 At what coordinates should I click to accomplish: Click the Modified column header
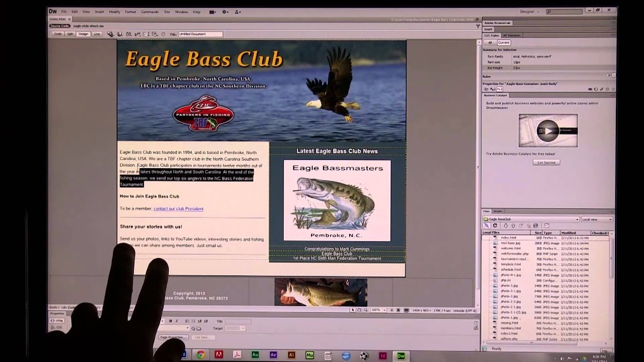576,233
